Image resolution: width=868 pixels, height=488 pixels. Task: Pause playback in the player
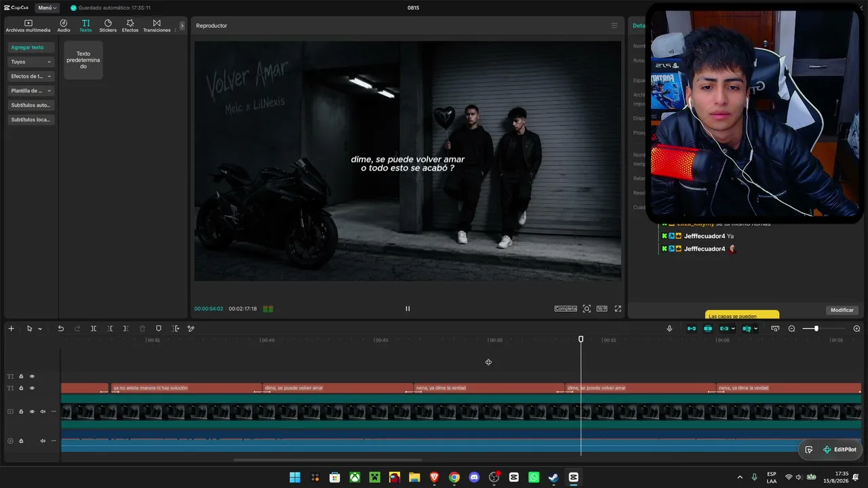(408, 308)
